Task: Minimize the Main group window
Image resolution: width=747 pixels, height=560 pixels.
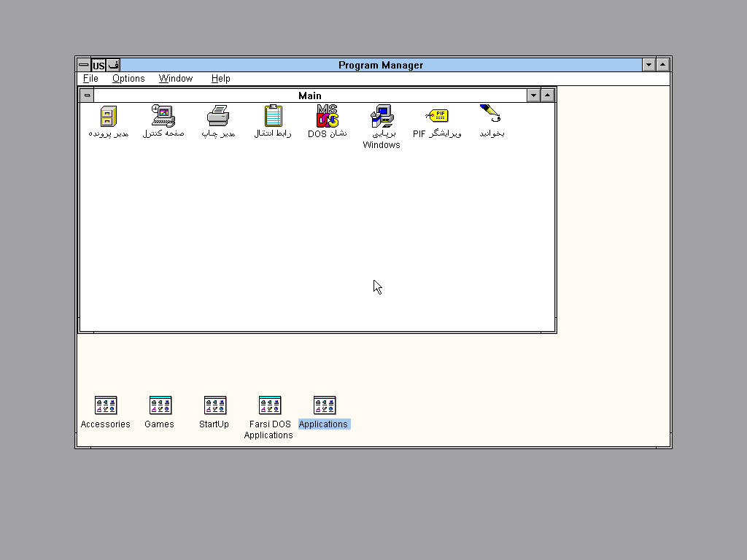Action: coord(533,96)
